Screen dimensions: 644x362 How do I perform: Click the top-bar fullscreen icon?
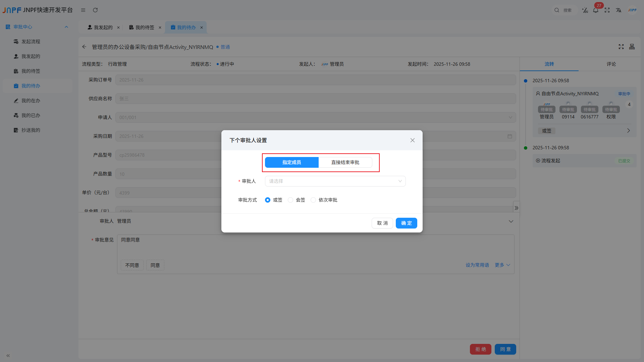607,10
